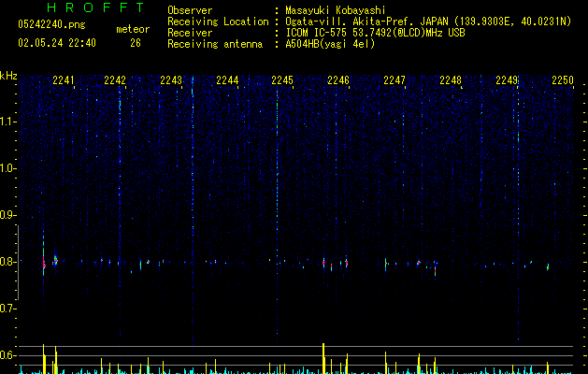Click the 2250 time marker
The width and height of the screenshot is (588, 374).
tap(563, 80)
